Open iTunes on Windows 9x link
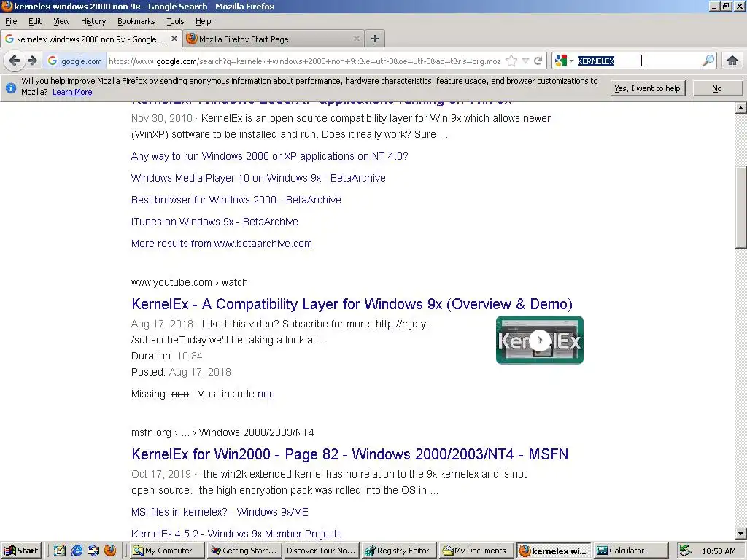The width and height of the screenshot is (747, 560). coord(214,222)
